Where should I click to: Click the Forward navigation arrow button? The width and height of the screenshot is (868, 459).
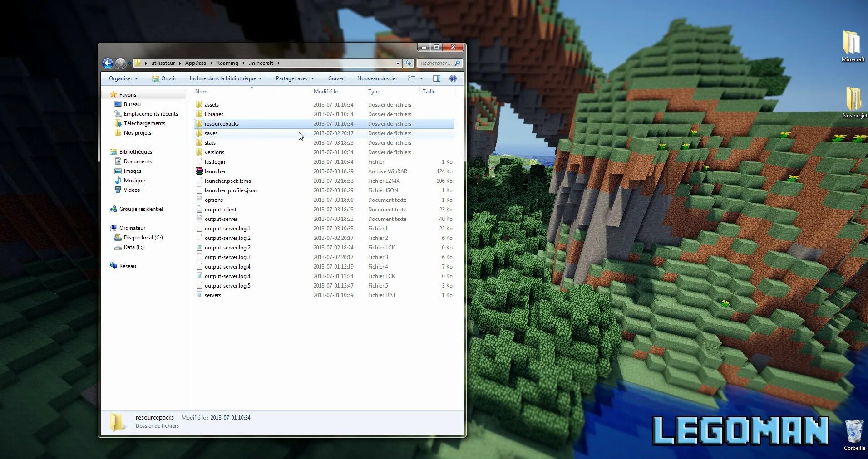(x=120, y=63)
